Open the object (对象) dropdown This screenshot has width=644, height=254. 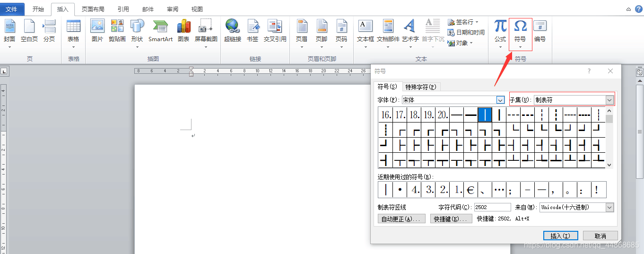[x=471, y=43]
